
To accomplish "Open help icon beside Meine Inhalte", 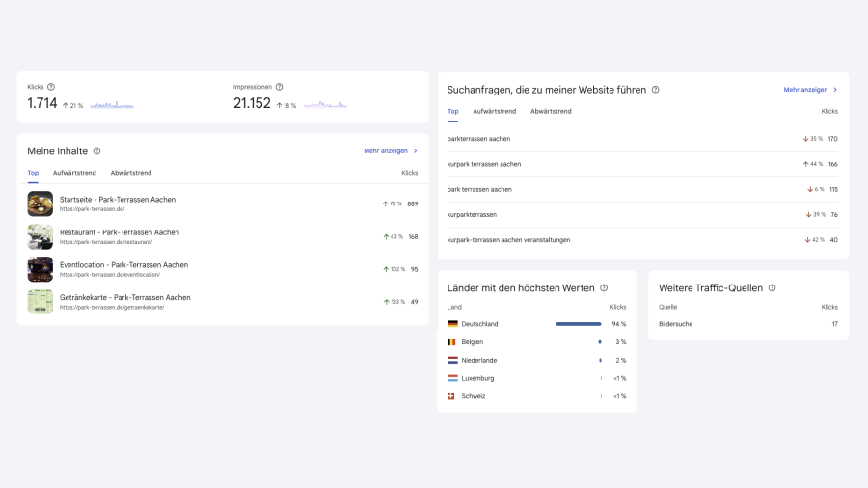I will (96, 151).
